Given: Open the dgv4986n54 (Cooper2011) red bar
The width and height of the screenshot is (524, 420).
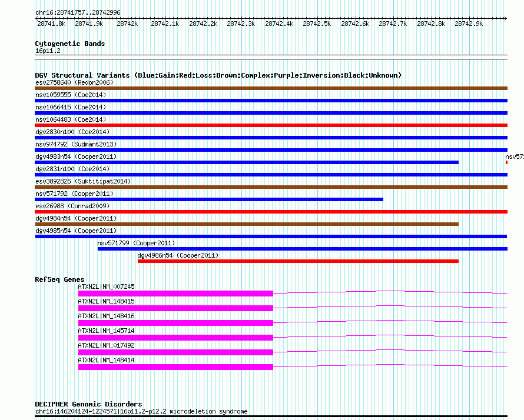Looking at the screenshot, I should point(298,261).
